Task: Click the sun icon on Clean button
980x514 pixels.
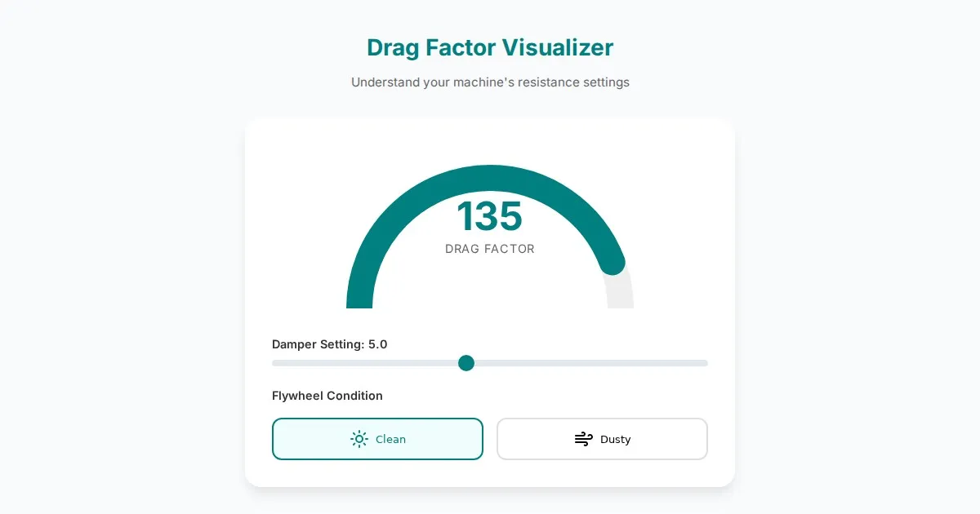Action: (x=359, y=439)
